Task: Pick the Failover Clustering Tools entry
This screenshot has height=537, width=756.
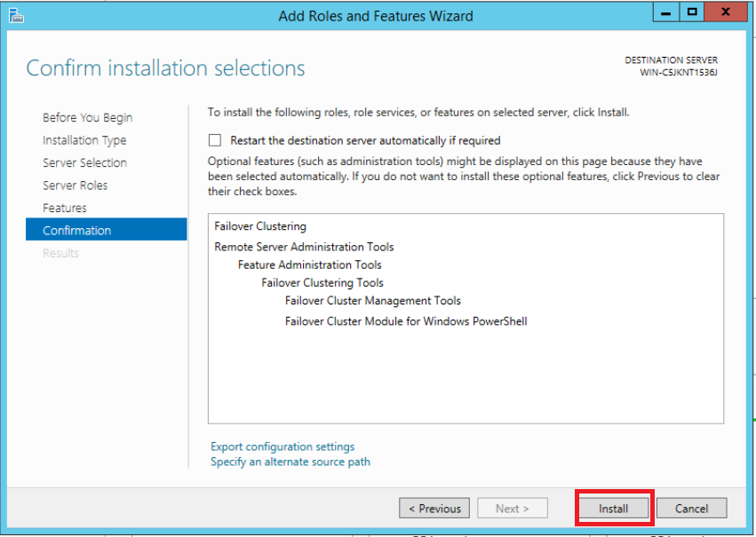Action: (322, 282)
